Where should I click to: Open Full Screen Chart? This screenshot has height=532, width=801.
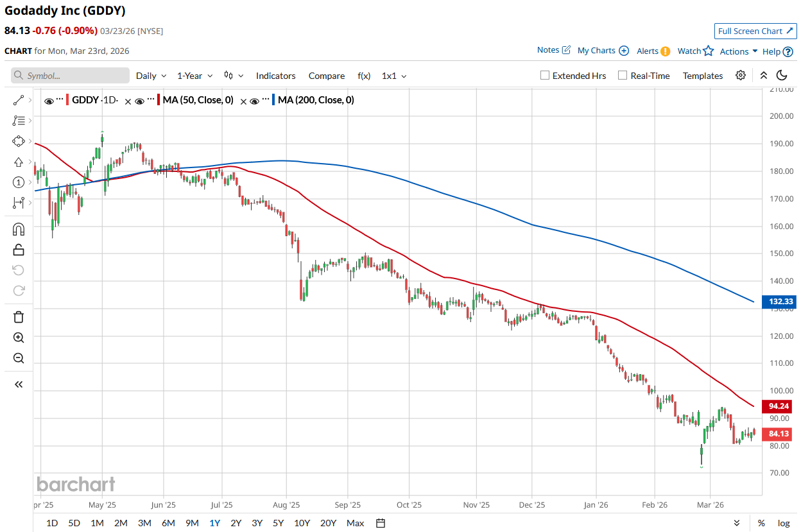[x=755, y=31]
